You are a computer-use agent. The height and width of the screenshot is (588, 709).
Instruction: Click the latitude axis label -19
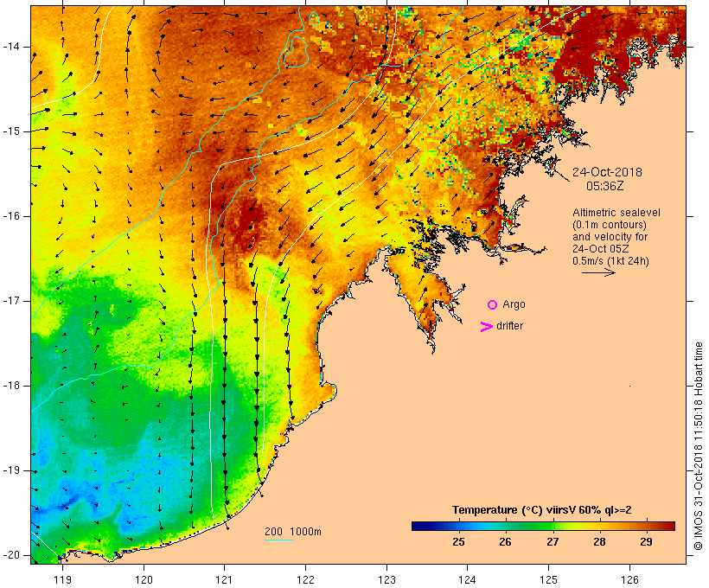[11, 471]
